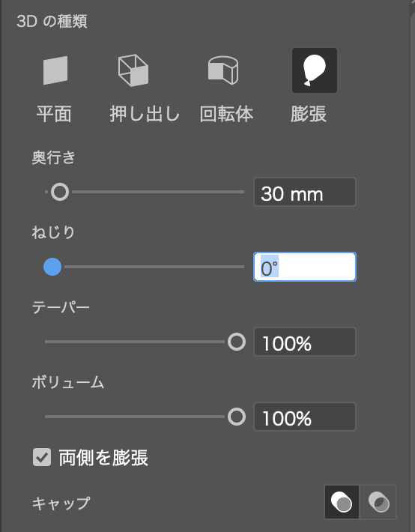Turn on the solid cap icon
Viewport: 415px width, 532px height.
click(x=342, y=502)
